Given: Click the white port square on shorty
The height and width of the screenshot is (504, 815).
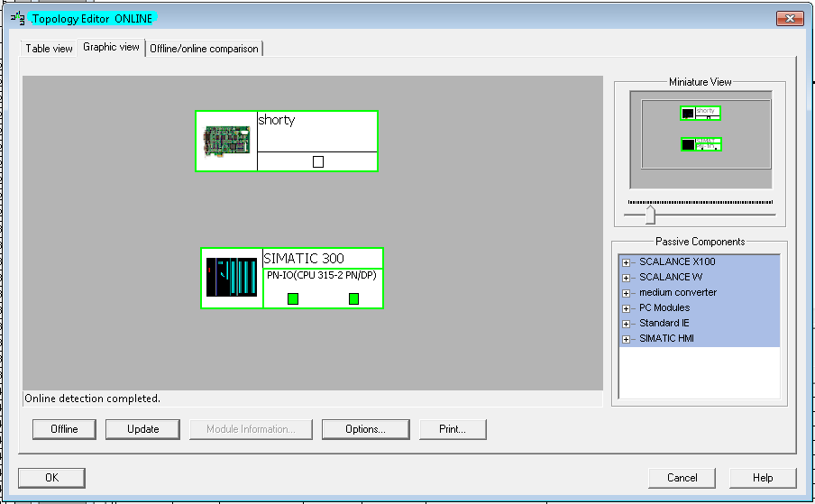Looking at the screenshot, I should (x=317, y=161).
